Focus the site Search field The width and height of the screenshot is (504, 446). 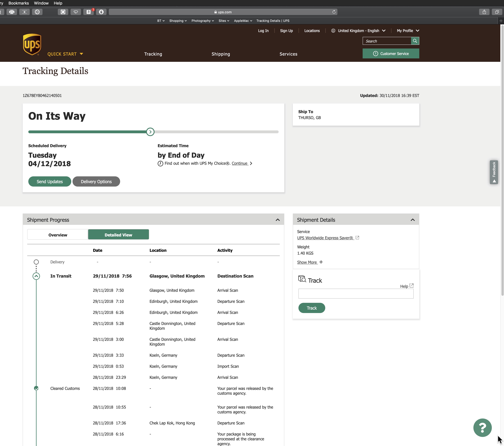click(x=387, y=41)
